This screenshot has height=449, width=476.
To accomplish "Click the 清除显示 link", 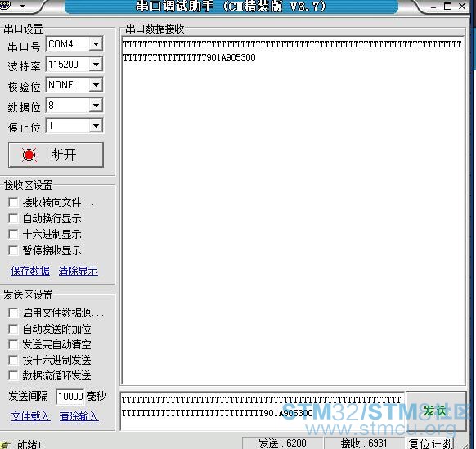I will [79, 271].
